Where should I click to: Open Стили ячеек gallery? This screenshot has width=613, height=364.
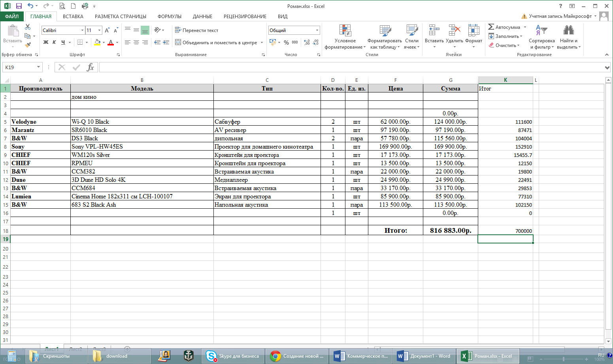pyautogui.click(x=412, y=37)
